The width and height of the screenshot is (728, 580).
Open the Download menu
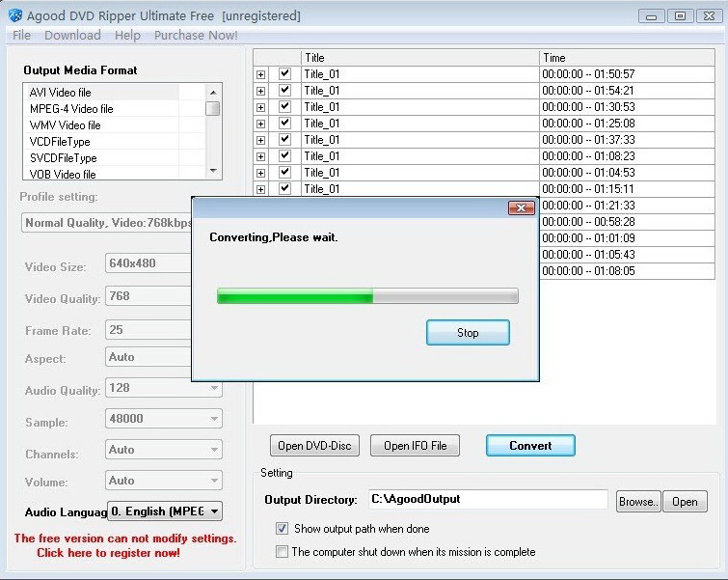72,36
